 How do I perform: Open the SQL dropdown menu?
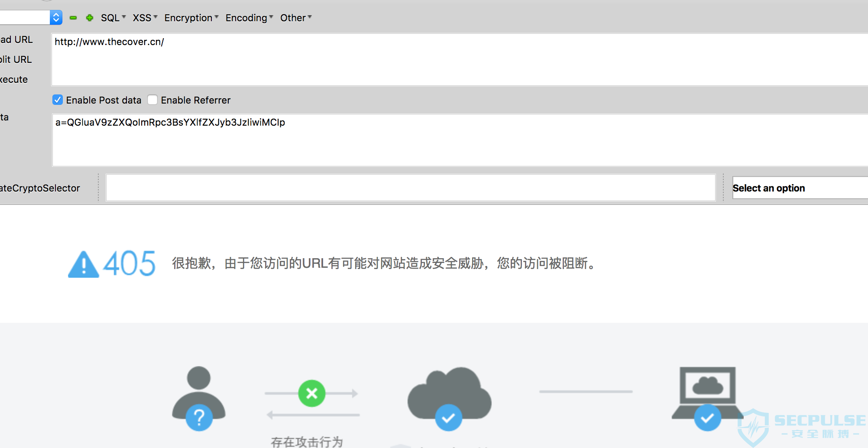[x=113, y=18]
